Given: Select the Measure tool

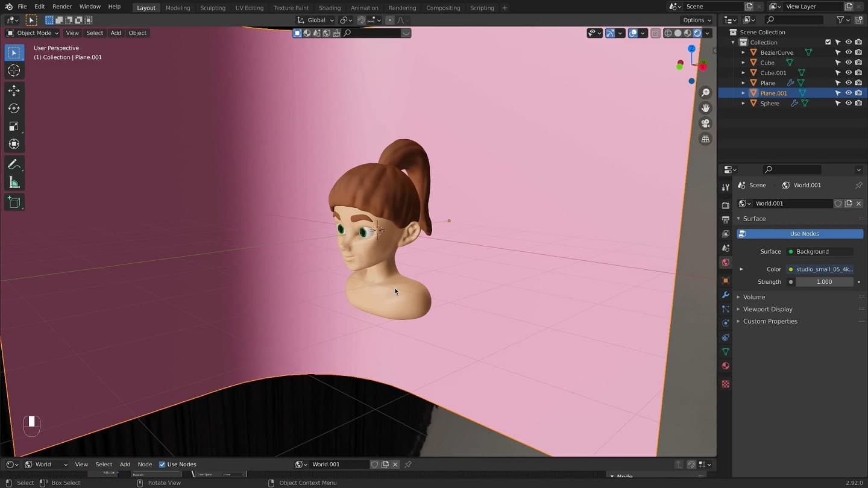Looking at the screenshot, I should pos(14,183).
